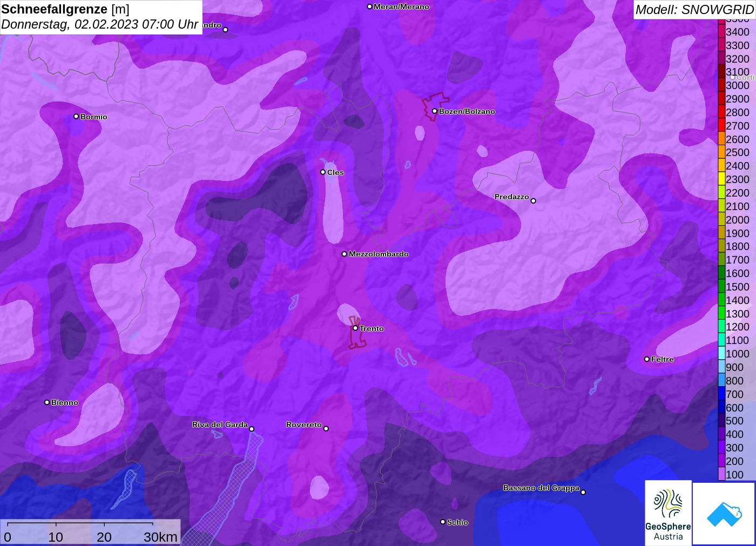This screenshot has width=756, height=546.
Task: Pick the yellow 2300 m legend swatch
Action: coord(721,179)
